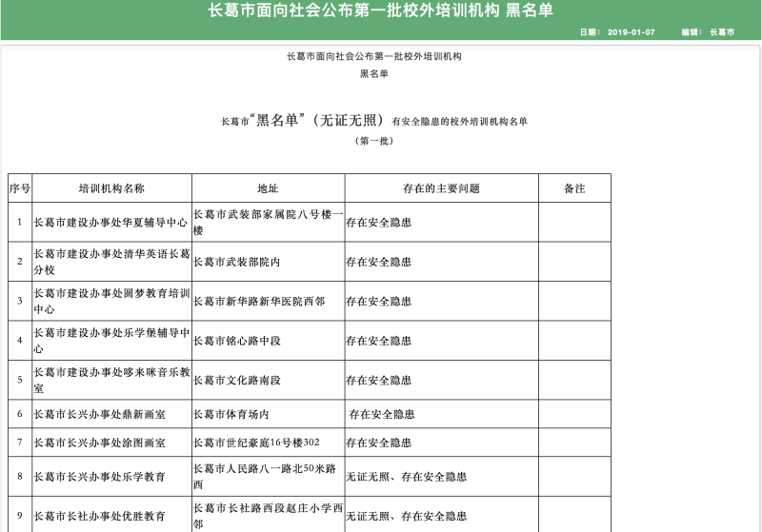Select the 长兴办事处乐学教育 institution cell
762x532 pixels.
click(100, 476)
